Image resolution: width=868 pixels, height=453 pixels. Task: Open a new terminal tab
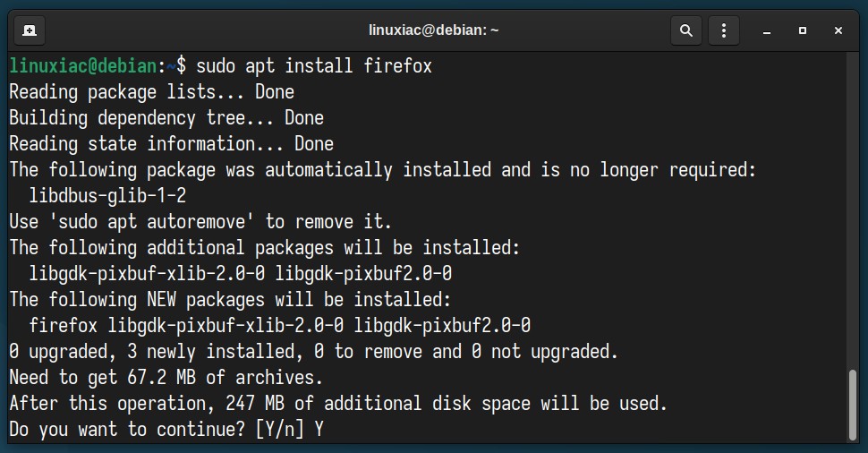(30, 30)
